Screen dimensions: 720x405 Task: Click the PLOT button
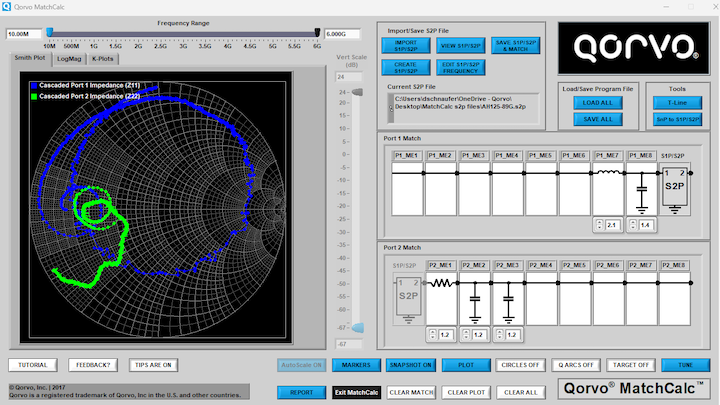(466, 365)
